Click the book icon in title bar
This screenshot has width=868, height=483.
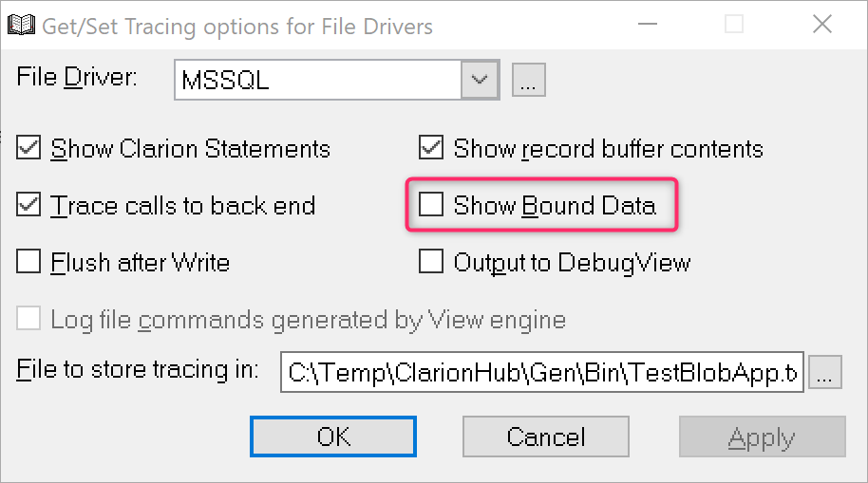click(21, 26)
